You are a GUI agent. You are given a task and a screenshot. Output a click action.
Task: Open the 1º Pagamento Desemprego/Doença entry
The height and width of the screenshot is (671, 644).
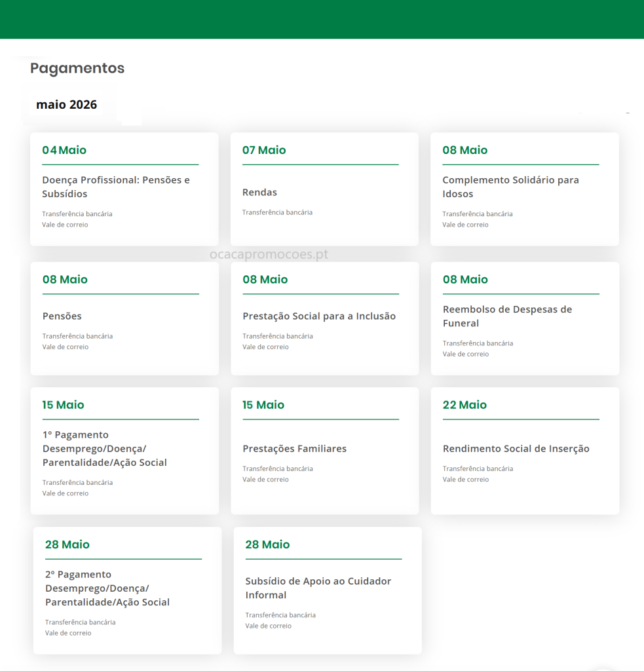(105, 449)
